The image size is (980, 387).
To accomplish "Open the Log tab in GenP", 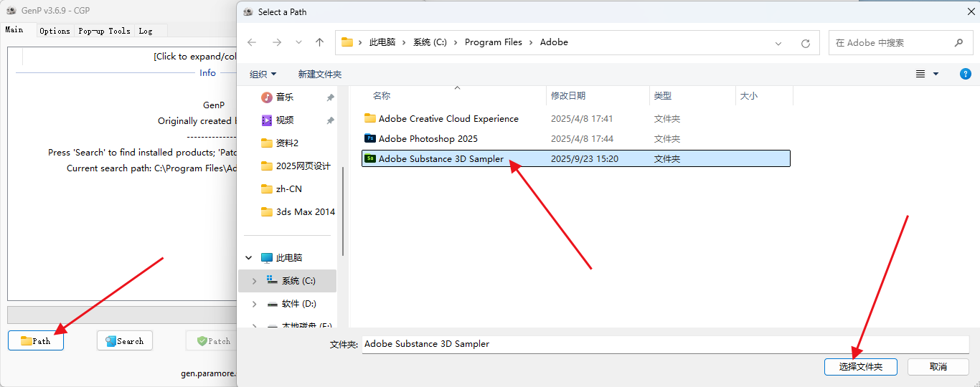I will [146, 31].
